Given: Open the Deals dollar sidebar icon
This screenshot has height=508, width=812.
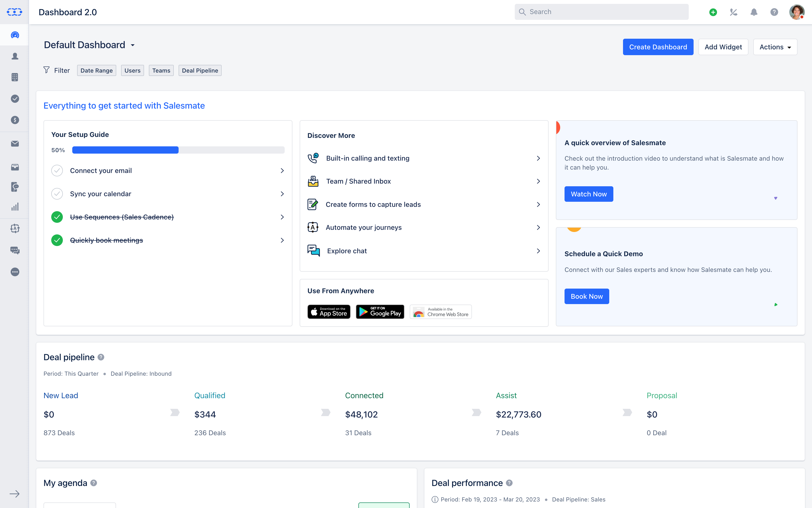Looking at the screenshot, I should (x=15, y=120).
